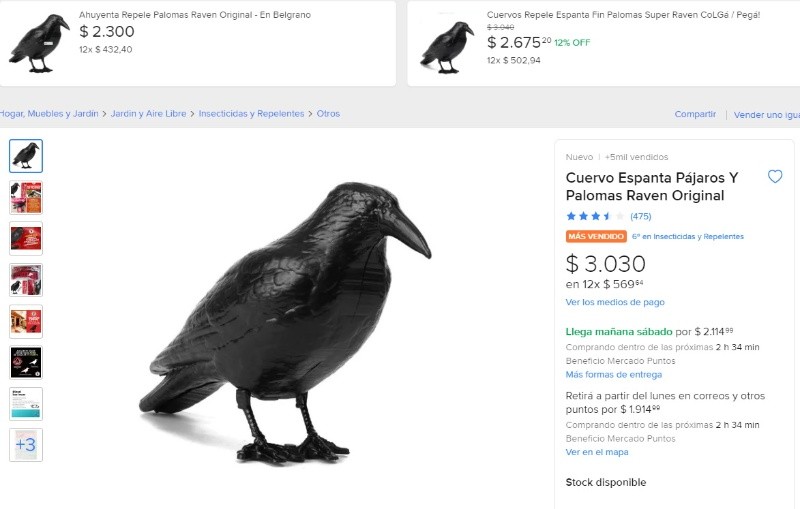Navigate to Jardín y Aire Libre breadcrumb
Screen dimensions: 800x509
point(149,114)
